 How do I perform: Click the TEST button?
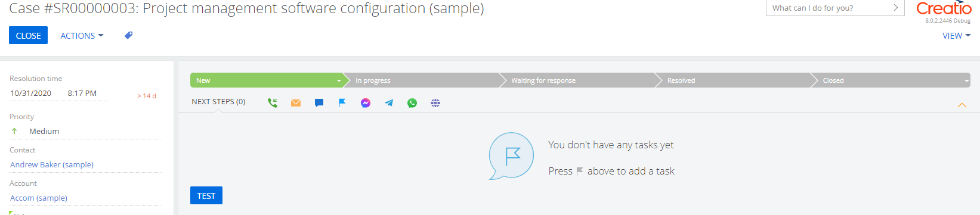click(206, 195)
